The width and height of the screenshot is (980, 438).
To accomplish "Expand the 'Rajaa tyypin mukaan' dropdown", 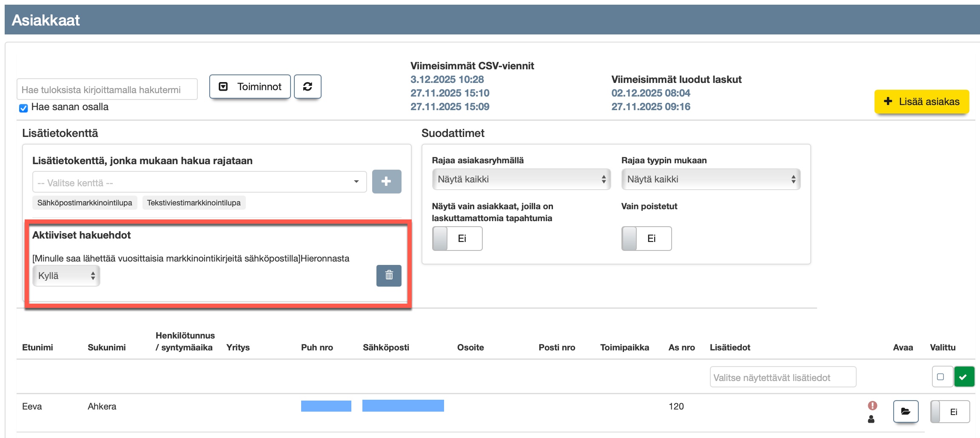I will pyautogui.click(x=710, y=179).
